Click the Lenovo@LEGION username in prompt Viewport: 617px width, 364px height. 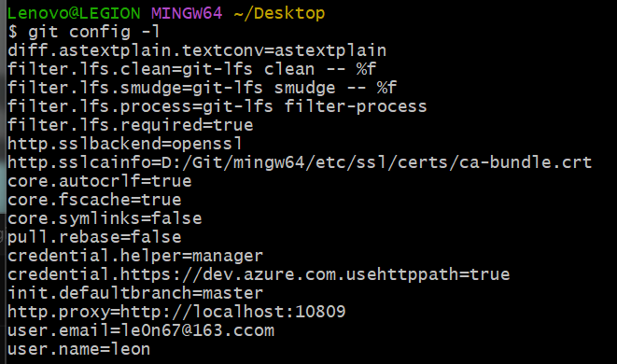coord(74,13)
